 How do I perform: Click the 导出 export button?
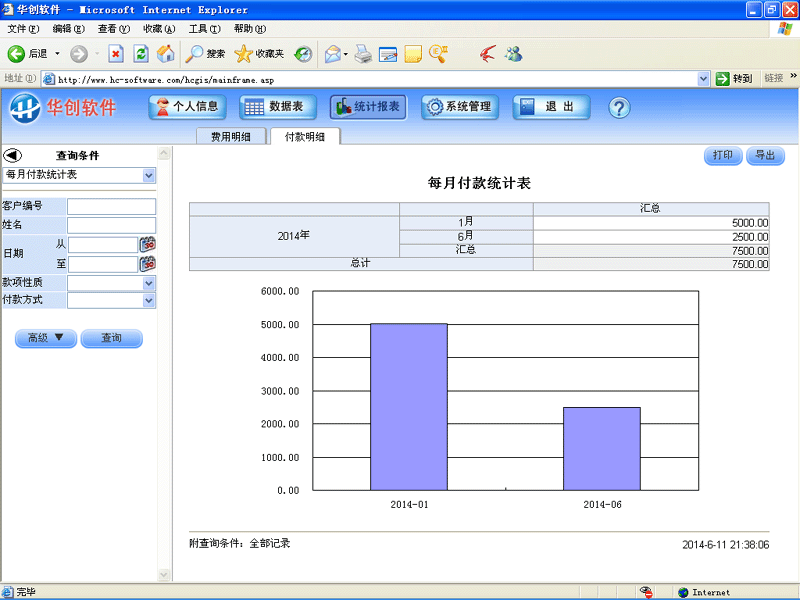(765, 156)
